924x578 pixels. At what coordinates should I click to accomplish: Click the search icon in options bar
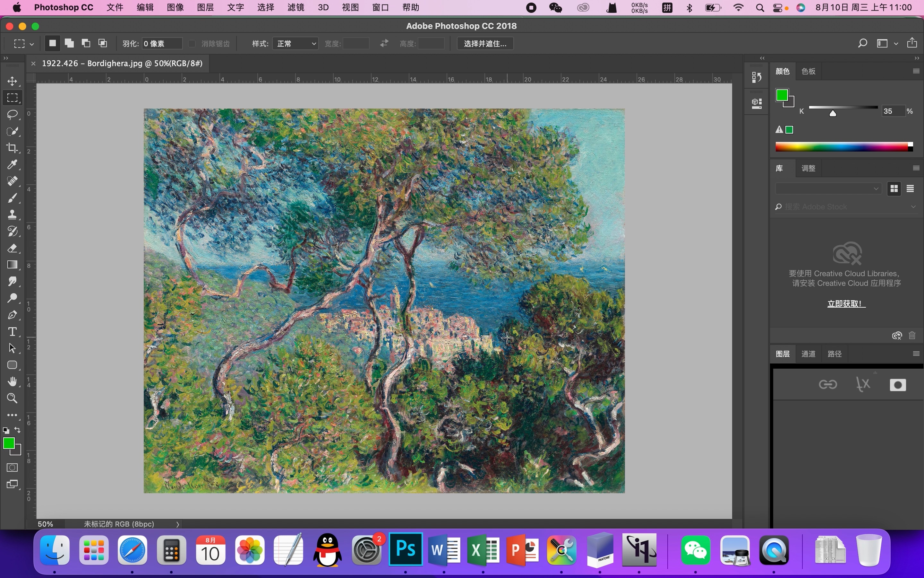[x=862, y=43]
